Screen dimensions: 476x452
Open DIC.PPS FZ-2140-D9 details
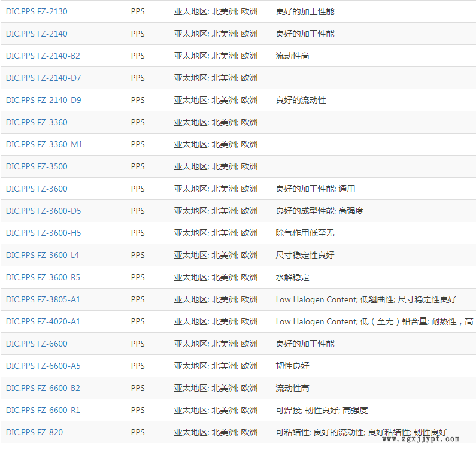point(43,100)
